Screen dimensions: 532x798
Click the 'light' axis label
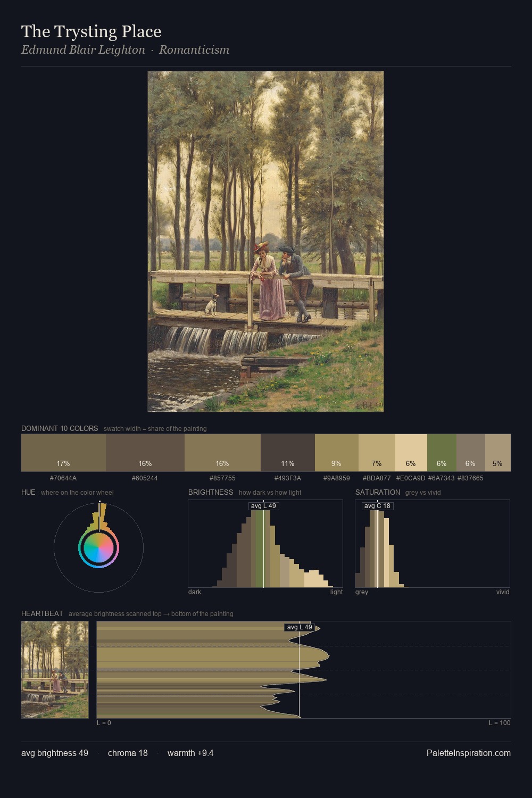click(336, 592)
